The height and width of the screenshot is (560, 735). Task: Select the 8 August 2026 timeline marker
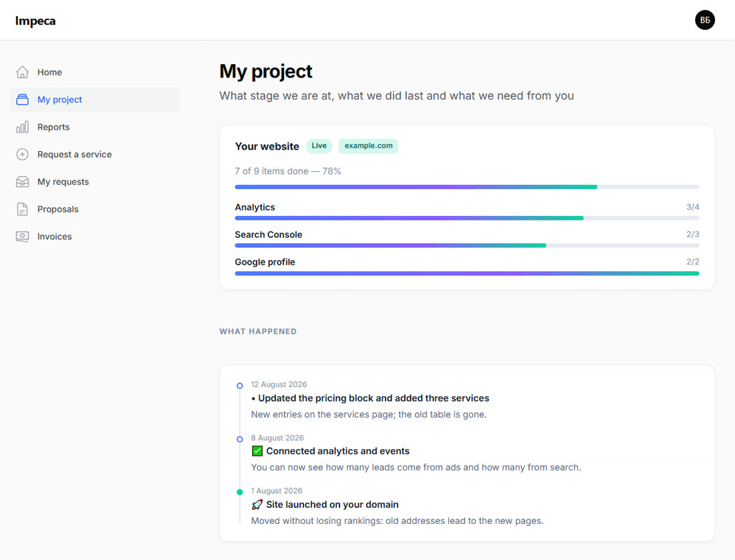239,439
